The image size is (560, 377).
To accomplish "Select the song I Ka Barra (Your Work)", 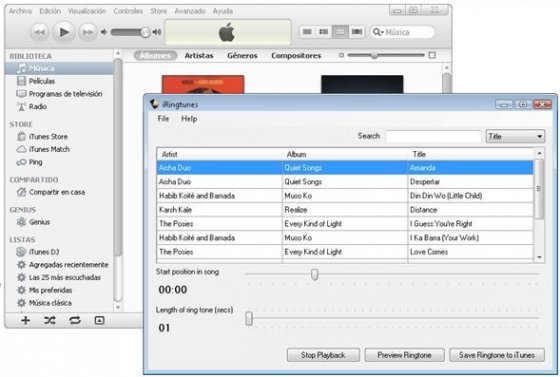I will [x=345, y=238].
